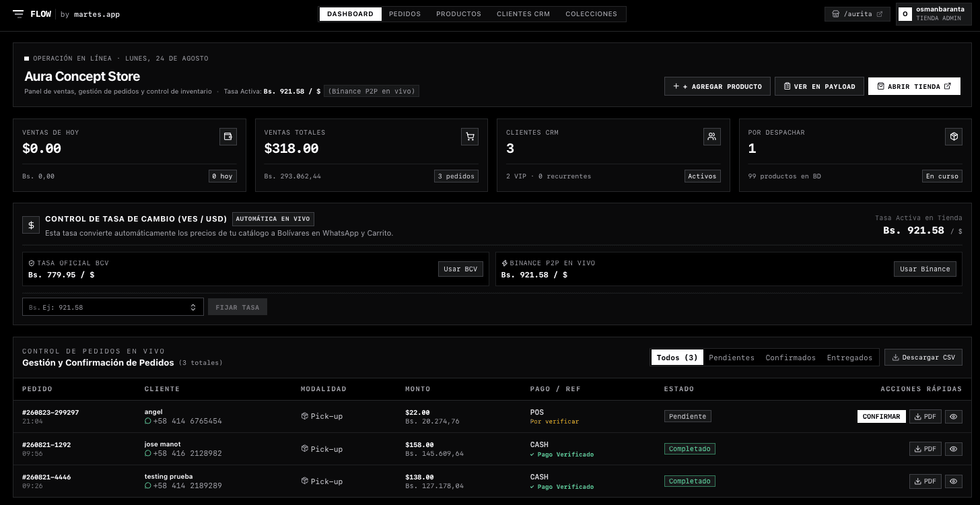Screen dimensions: 980x505
Task: View details of order #260821-1292 via eye icon
Action: 954,449
